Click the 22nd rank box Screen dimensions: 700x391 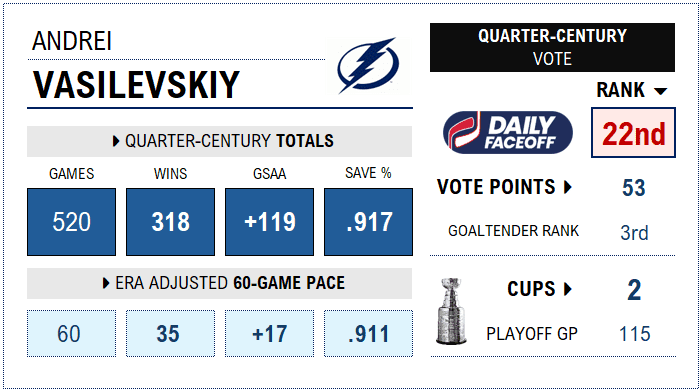633,133
